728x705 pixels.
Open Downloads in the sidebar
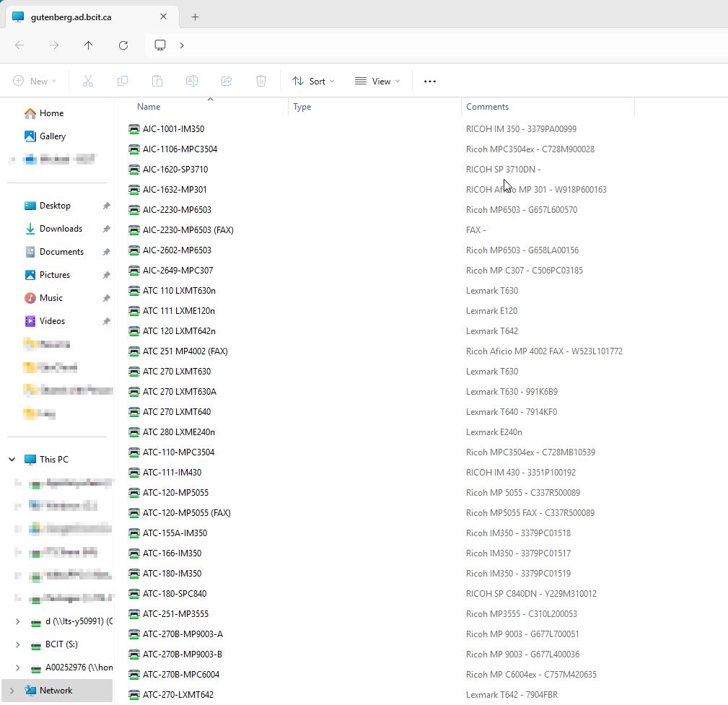(x=61, y=229)
